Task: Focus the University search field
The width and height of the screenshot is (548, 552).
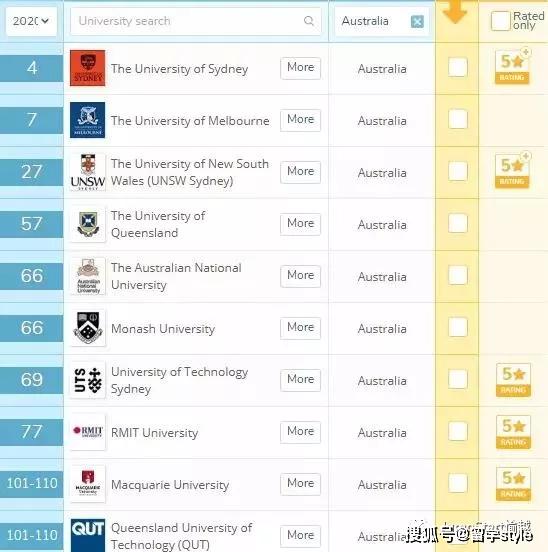Action: [x=196, y=21]
